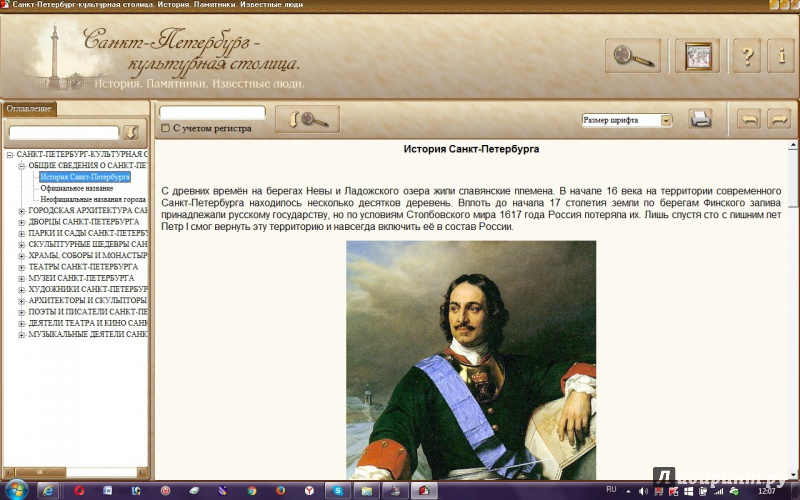Expand 'ДВОРЦЫ САНКТ-ПЕТЕРБУРГА' tree node
The height and width of the screenshot is (500, 800).
point(21,222)
